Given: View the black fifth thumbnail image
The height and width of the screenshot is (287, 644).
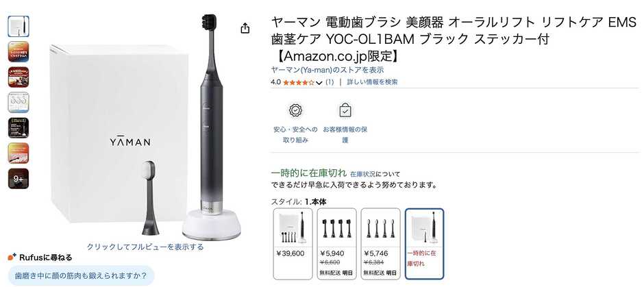Looking at the screenshot, I should [x=18, y=127].
